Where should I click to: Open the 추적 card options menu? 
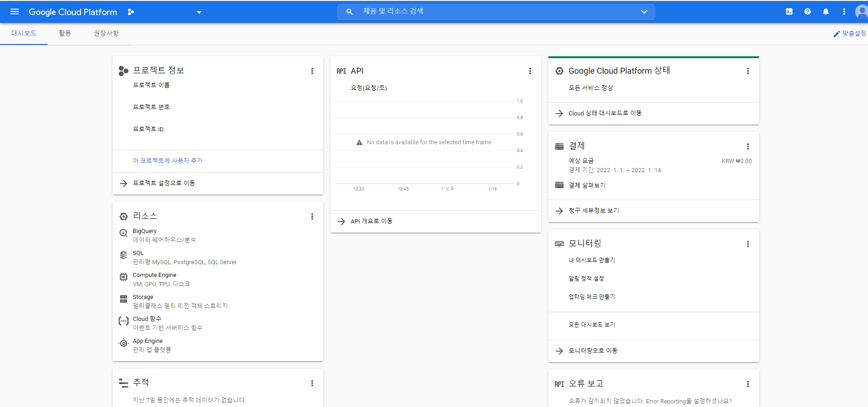pyautogui.click(x=312, y=383)
